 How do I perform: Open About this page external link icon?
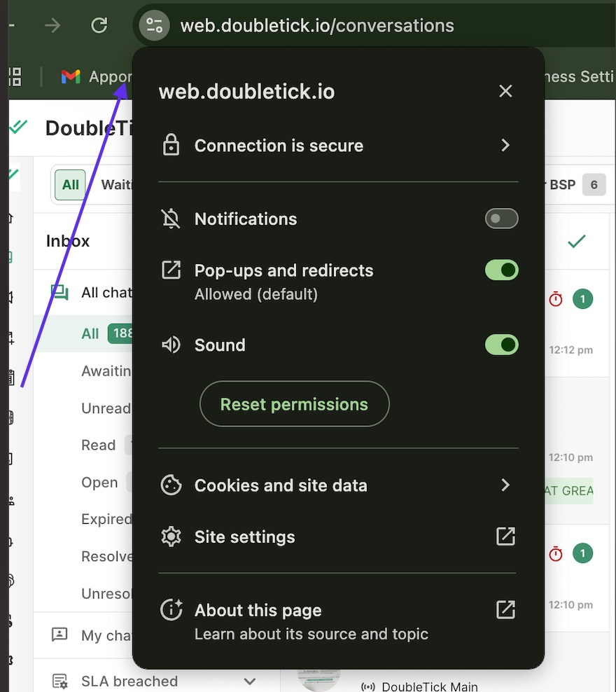tap(505, 609)
